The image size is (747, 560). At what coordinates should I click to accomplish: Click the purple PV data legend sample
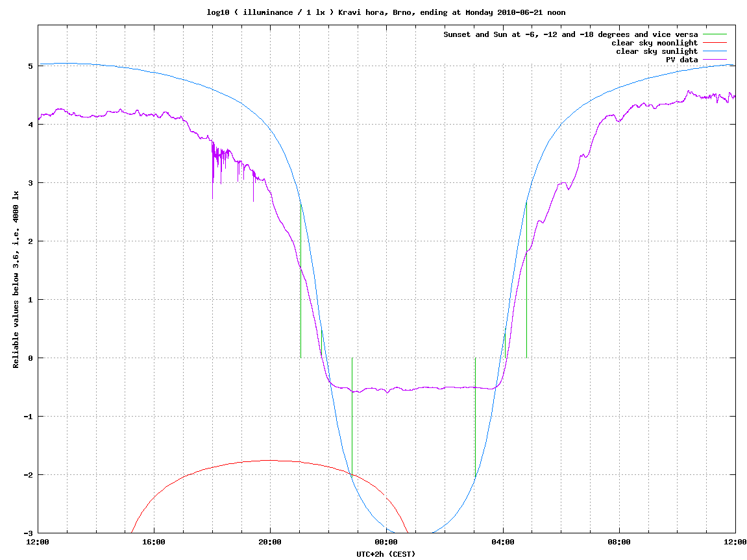point(715,60)
